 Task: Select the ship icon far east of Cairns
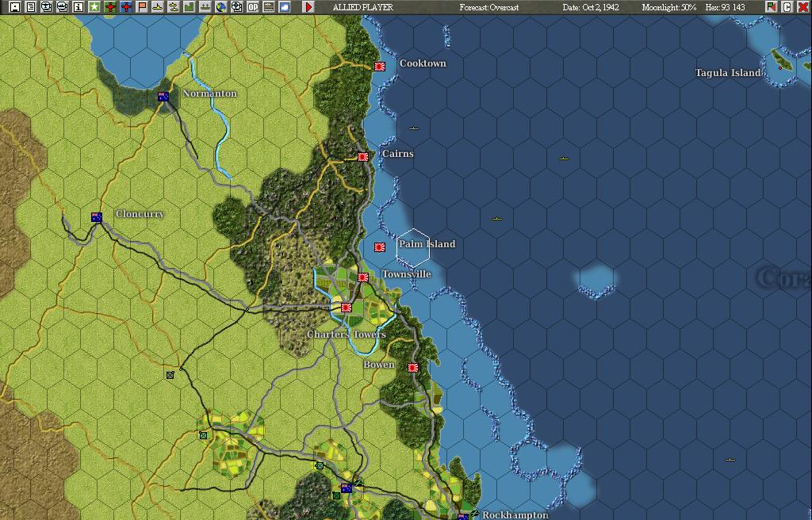pos(564,159)
